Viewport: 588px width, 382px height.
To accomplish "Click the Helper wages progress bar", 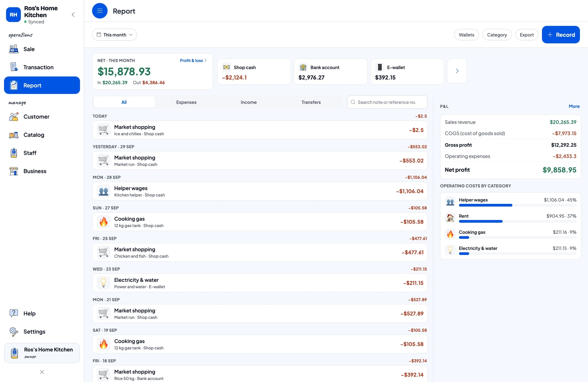I will coord(518,205).
